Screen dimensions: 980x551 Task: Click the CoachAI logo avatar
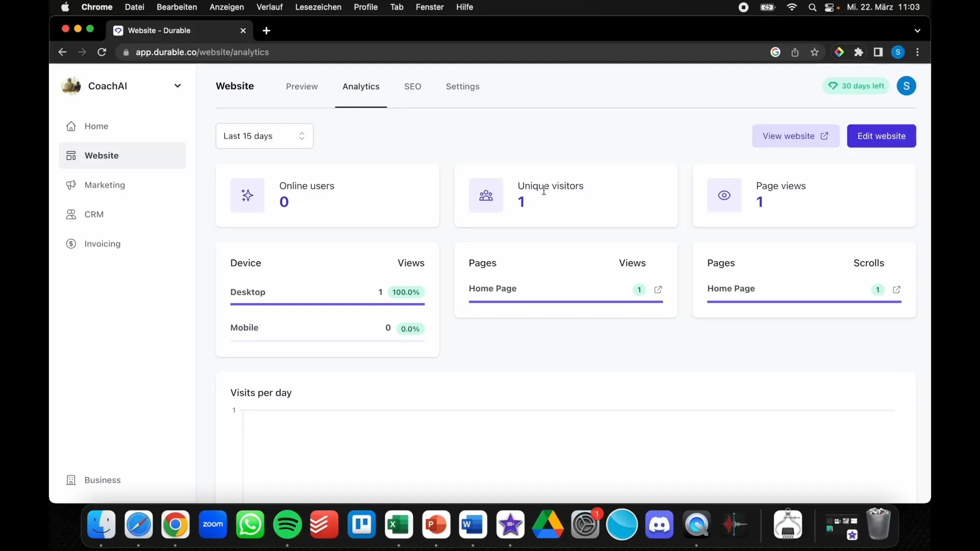pos(71,86)
